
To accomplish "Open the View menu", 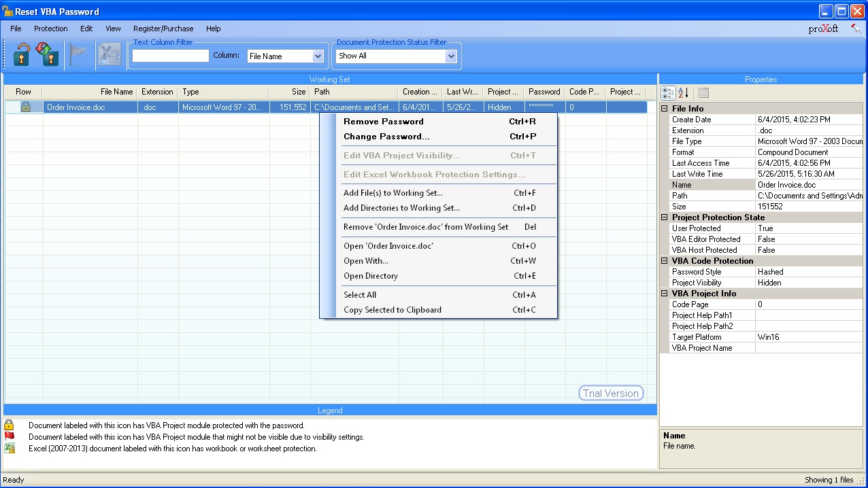I will click(x=113, y=29).
